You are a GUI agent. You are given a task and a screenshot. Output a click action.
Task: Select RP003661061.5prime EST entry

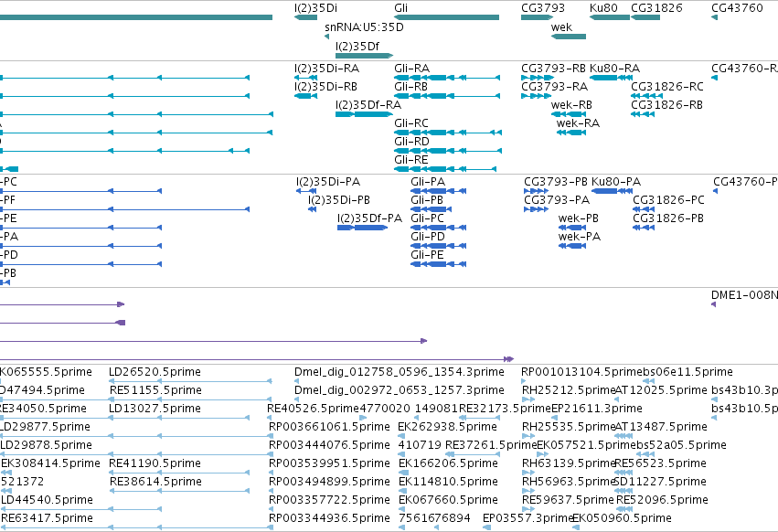point(329,427)
